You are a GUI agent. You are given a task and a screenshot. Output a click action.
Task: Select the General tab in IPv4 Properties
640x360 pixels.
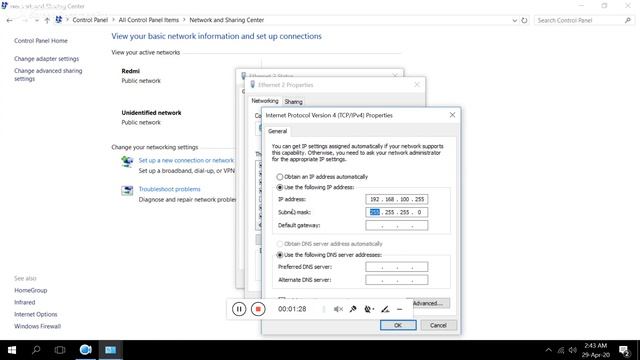278,131
